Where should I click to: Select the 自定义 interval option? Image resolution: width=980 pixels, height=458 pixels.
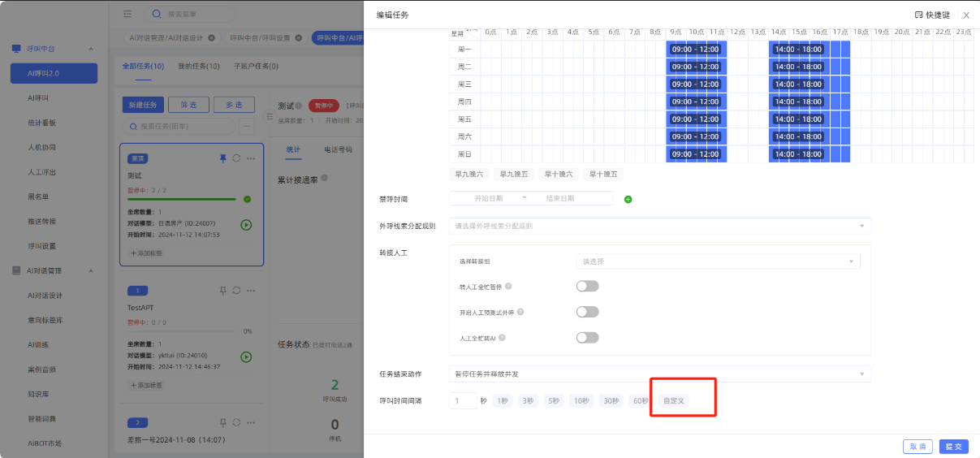tap(674, 401)
